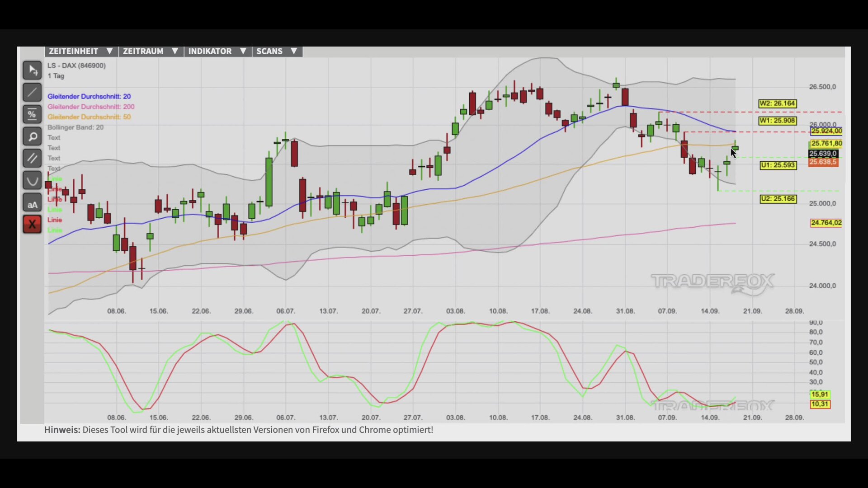Expand the ZEITRAUM dropdown menu
Screen dimensions: 868x488
[x=151, y=52]
